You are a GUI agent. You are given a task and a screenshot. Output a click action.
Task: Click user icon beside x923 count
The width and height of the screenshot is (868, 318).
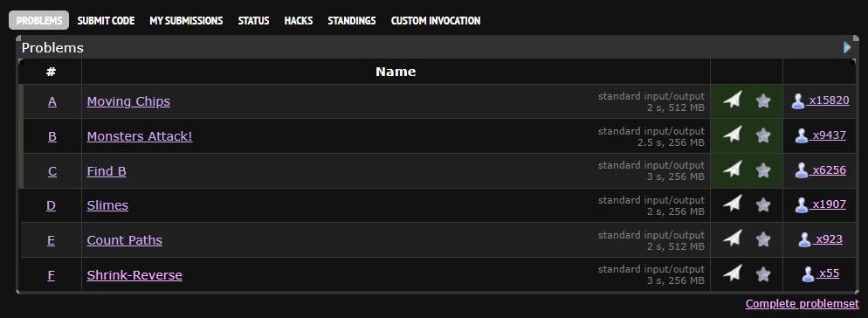tap(805, 240)
